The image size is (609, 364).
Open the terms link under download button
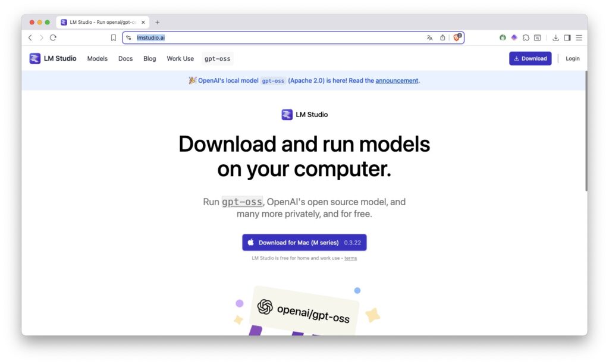pos(350,258)
